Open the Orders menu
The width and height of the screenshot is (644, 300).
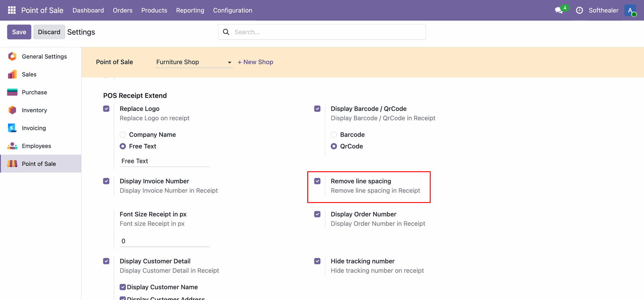(123, 10)
